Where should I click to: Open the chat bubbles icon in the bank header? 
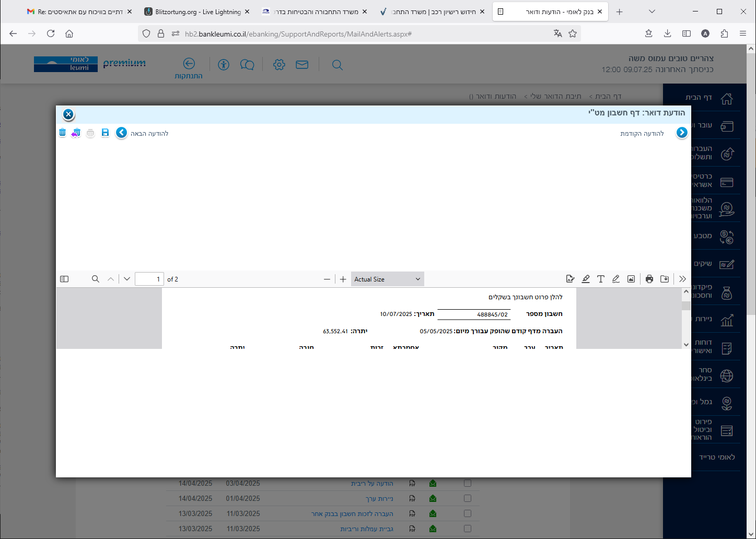[x=247, y=65]
